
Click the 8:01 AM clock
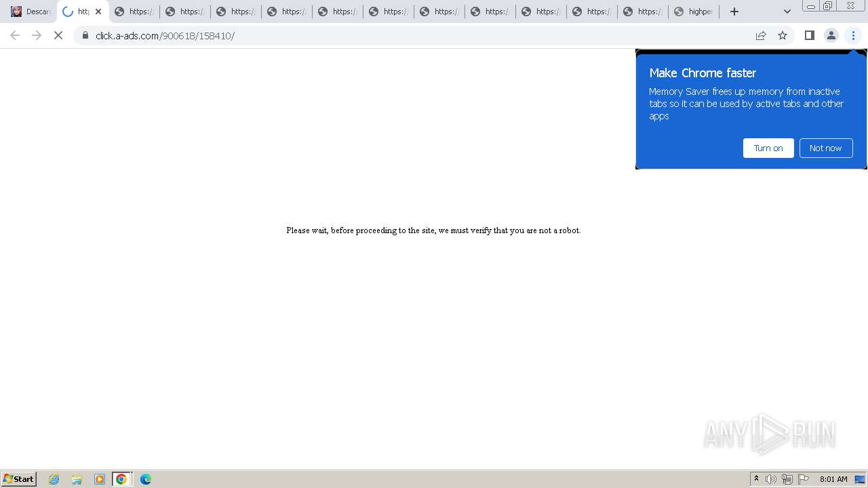coord(833,479)
